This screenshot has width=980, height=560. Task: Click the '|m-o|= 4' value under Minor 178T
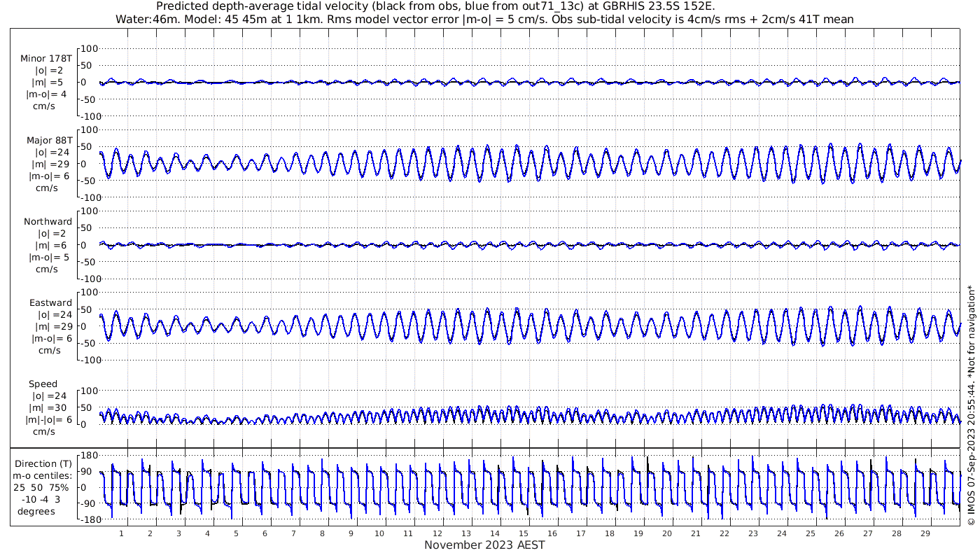click(47, 94)
